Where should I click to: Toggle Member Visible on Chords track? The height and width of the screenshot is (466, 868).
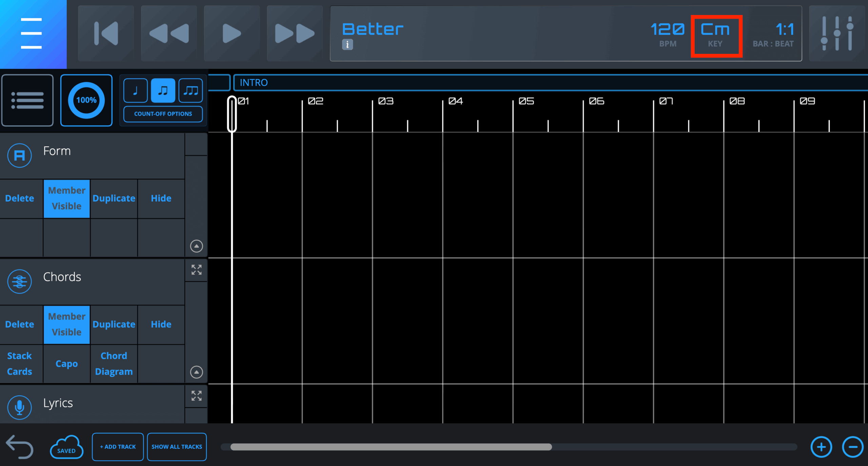click(67, 324)
